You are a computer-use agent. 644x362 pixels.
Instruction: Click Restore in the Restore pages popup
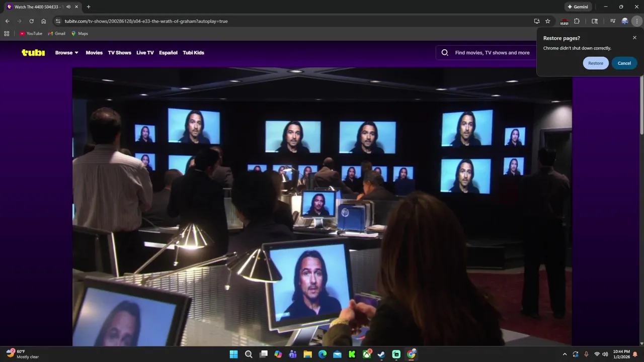tap(596, 63)
